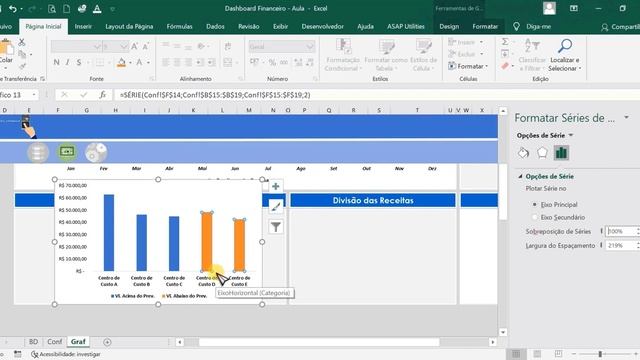This screenshot has height=360, width=640.
Task: Open the chart Design tab
Action: point(449,27)
